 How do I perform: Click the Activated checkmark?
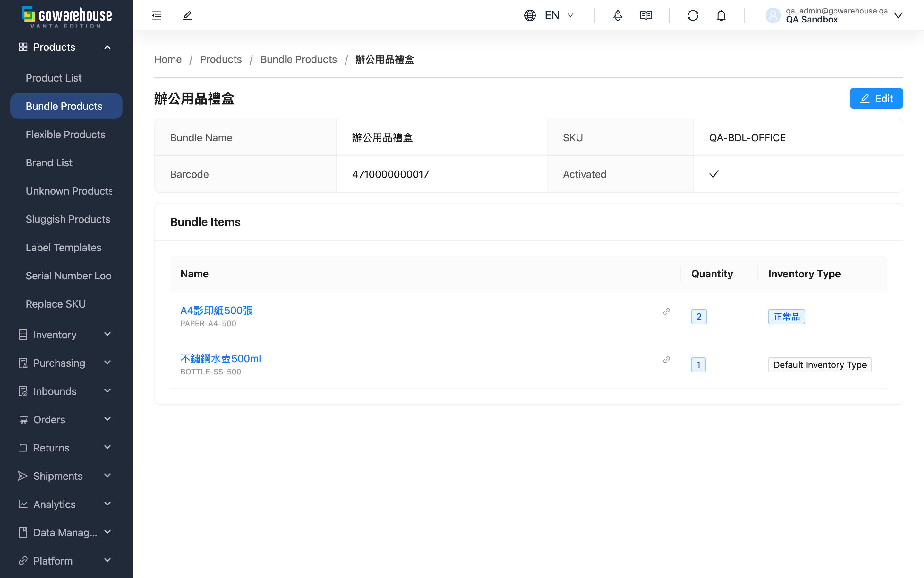tap(714, 174)
